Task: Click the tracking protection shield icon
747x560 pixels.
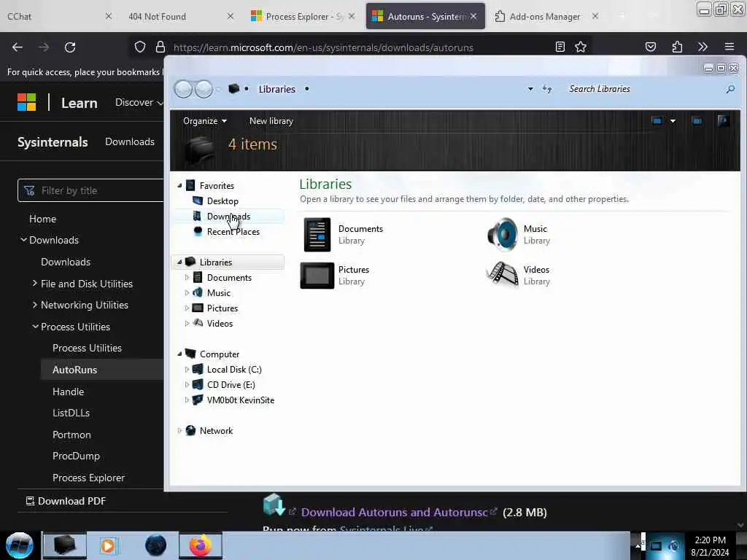Action: 139,47
